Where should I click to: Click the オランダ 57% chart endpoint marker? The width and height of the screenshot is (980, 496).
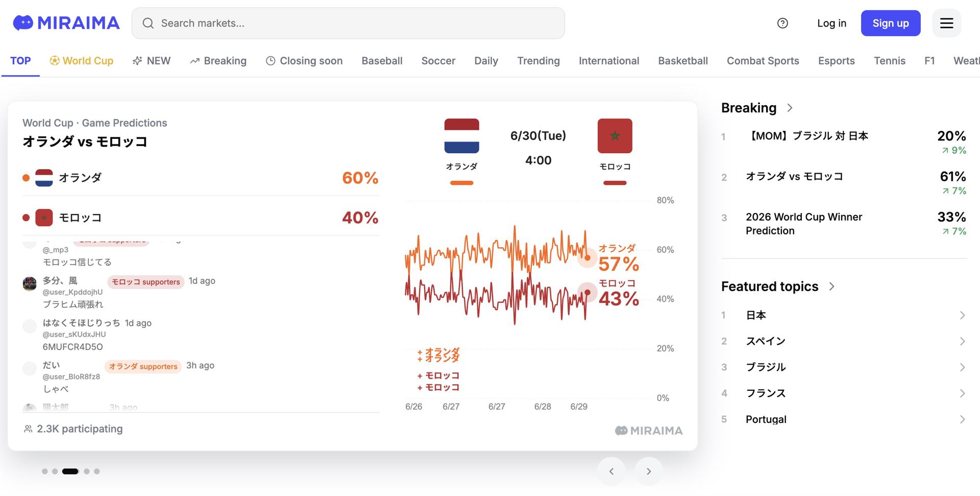[587, 258]
